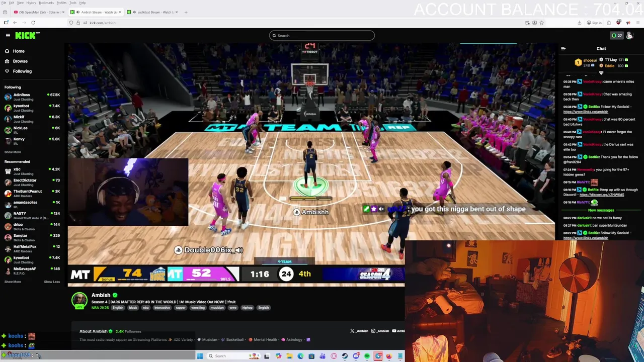Screen dimensions: 644x362
Task: Open Discord from the taskbar
Action: (356, 356)
